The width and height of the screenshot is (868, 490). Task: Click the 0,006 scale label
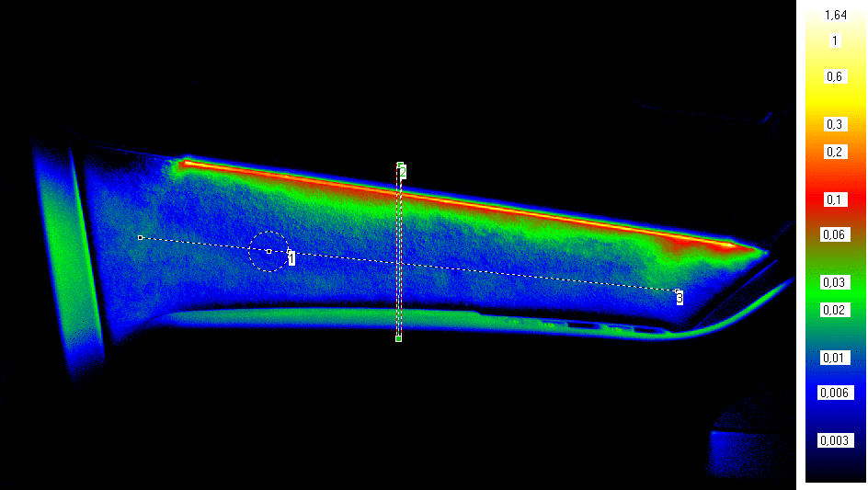[835, 393]
